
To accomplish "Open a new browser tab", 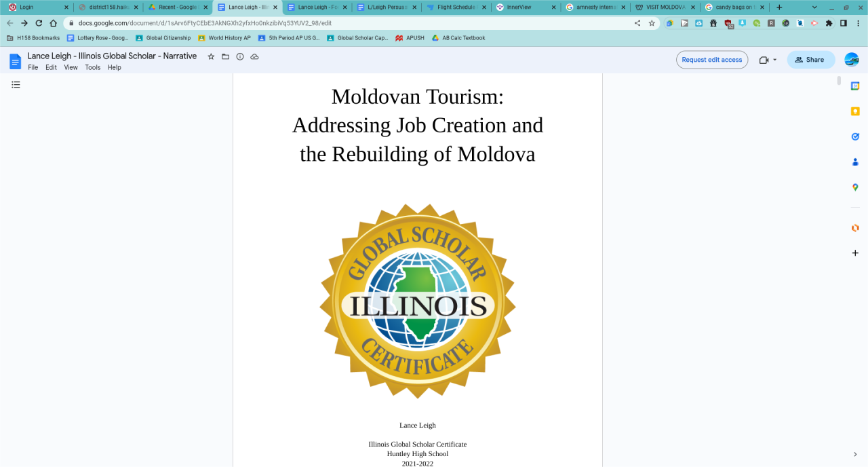I will click(x=779, y=7).
